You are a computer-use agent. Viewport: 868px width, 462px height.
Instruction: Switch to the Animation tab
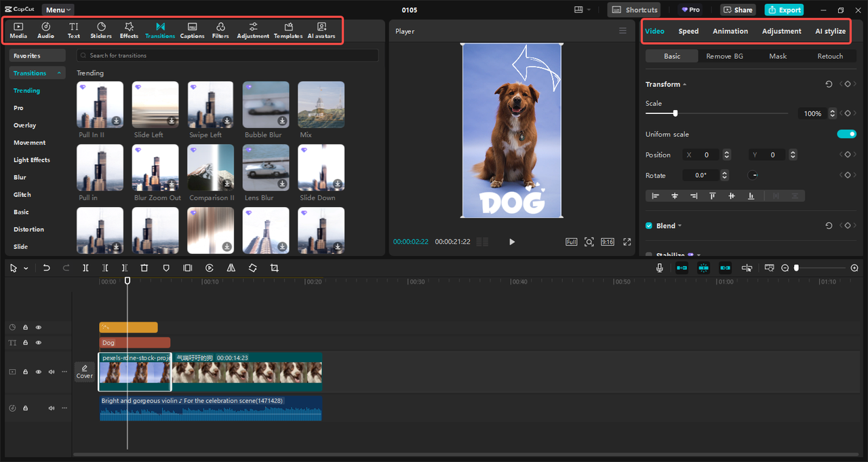(x=730, y=31)
